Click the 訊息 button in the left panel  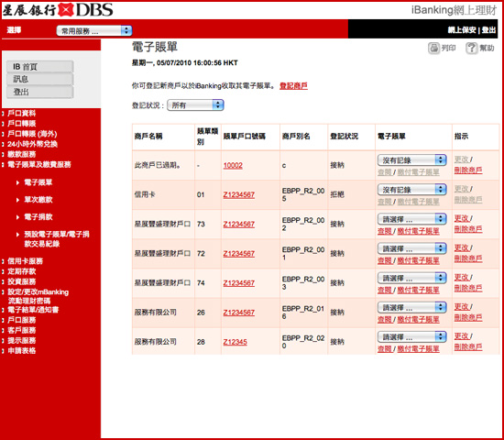tap(40, 79)
